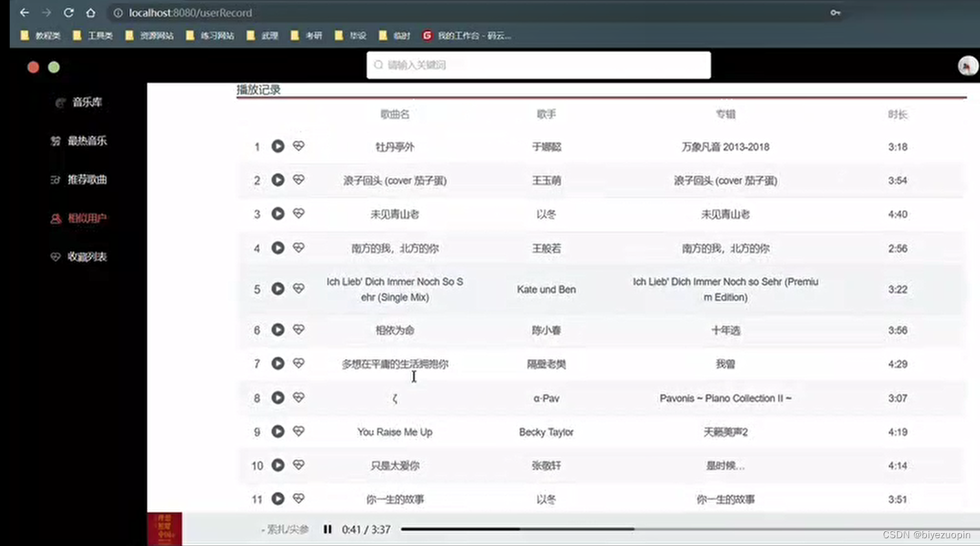The width and height of the screenshot is (980, 546).
Task: Open 收藏列表 in sidebar
Action: point(79,257)
